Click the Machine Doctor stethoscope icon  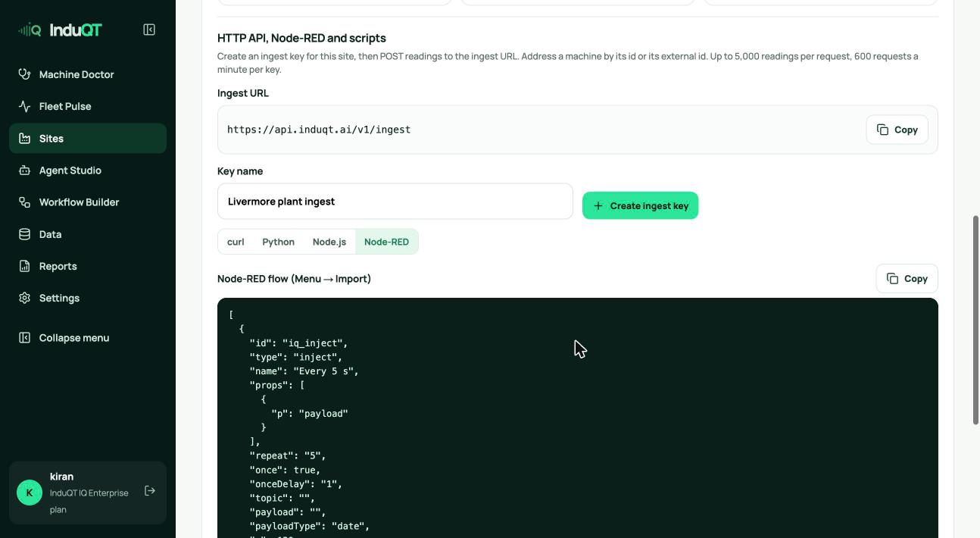[24, 74]
